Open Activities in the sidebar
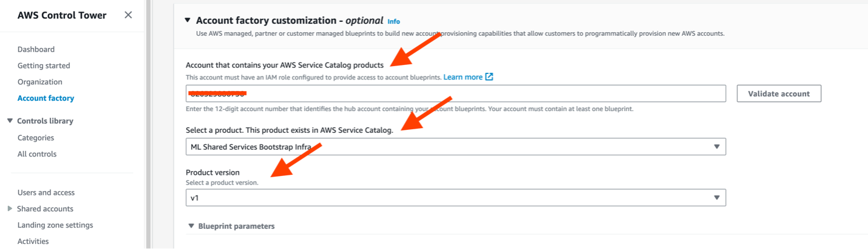Image resolution: width=868 pixels, height=250 pixels. [x=33, y=242]
